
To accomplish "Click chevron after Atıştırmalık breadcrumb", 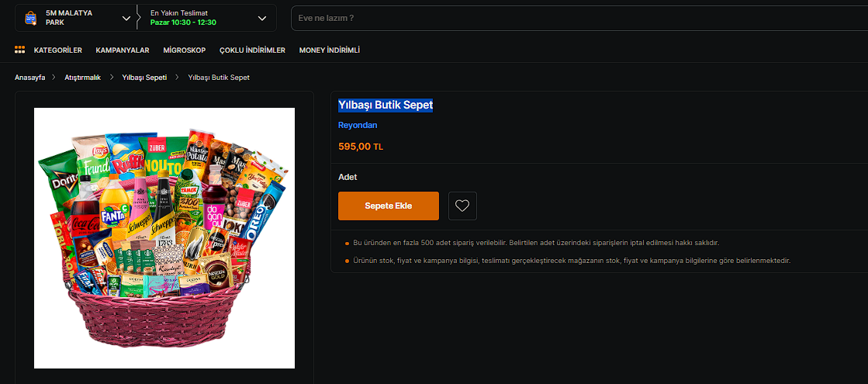I will [x=111, y=78].
